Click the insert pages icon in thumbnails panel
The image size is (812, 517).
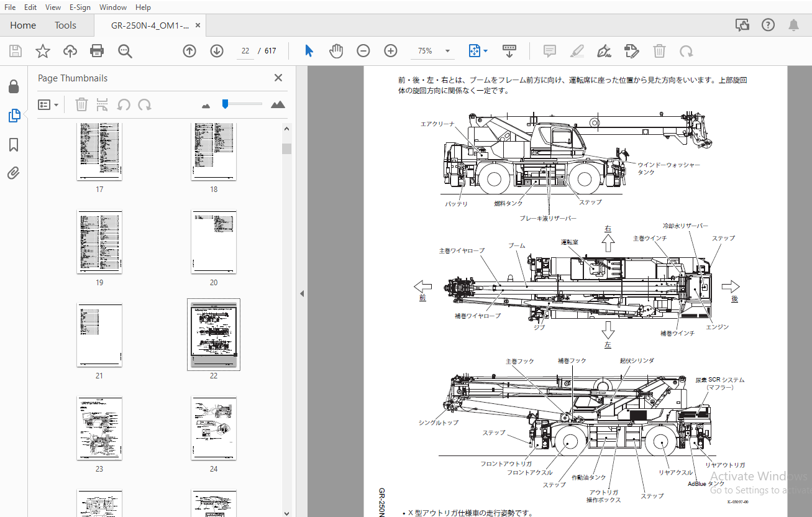coord(103,104)
